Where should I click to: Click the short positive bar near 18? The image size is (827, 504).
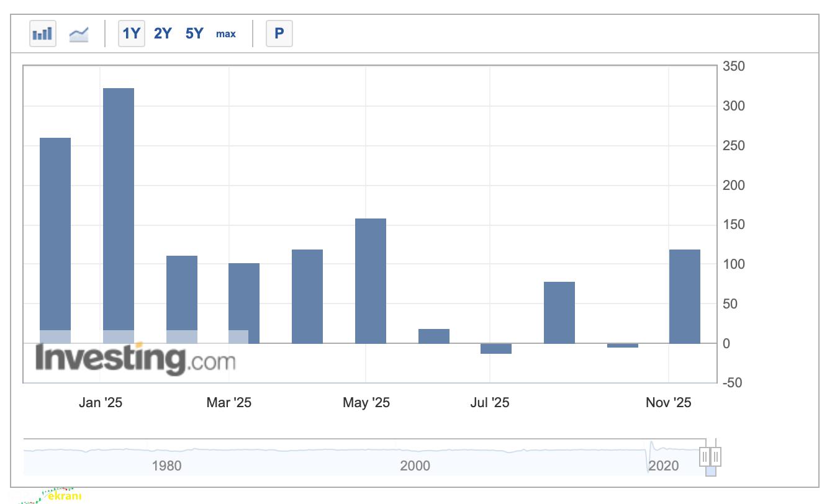pos(434,336)
